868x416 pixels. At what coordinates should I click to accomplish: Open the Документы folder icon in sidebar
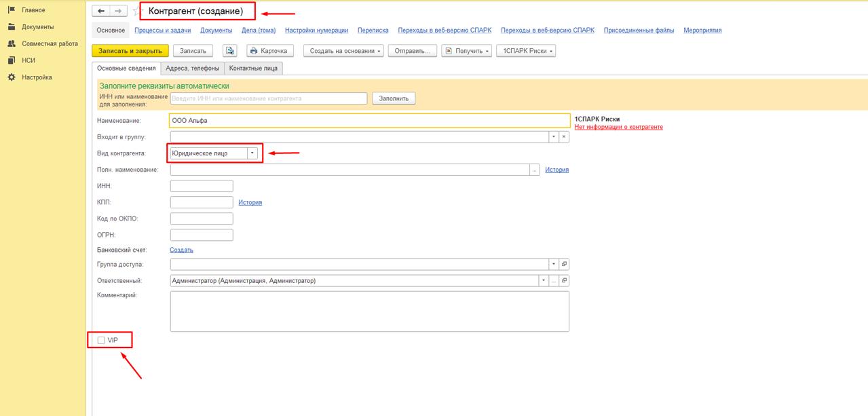[x=12, y=27]
